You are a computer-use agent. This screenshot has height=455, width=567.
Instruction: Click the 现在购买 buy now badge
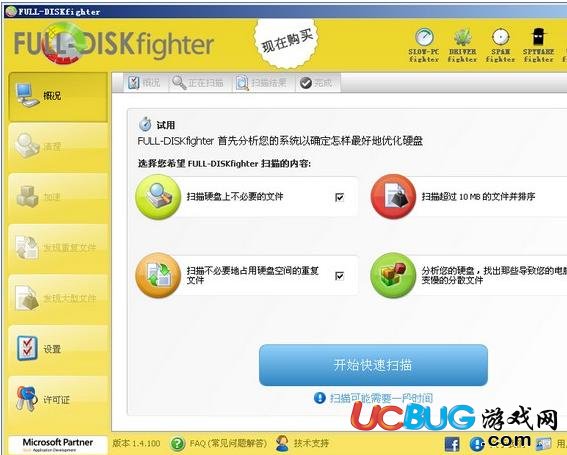pyautogui.click(x=286, y=43)
